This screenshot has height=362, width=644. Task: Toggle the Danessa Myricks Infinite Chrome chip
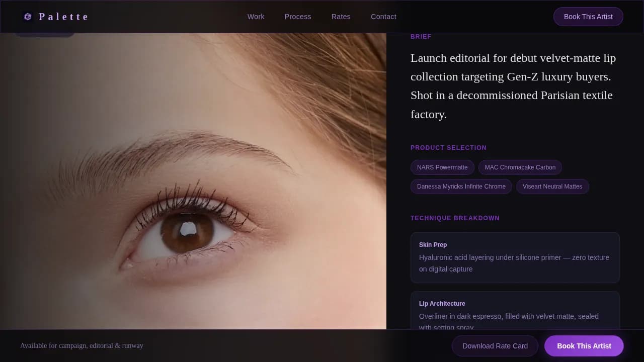coord(461,187)
